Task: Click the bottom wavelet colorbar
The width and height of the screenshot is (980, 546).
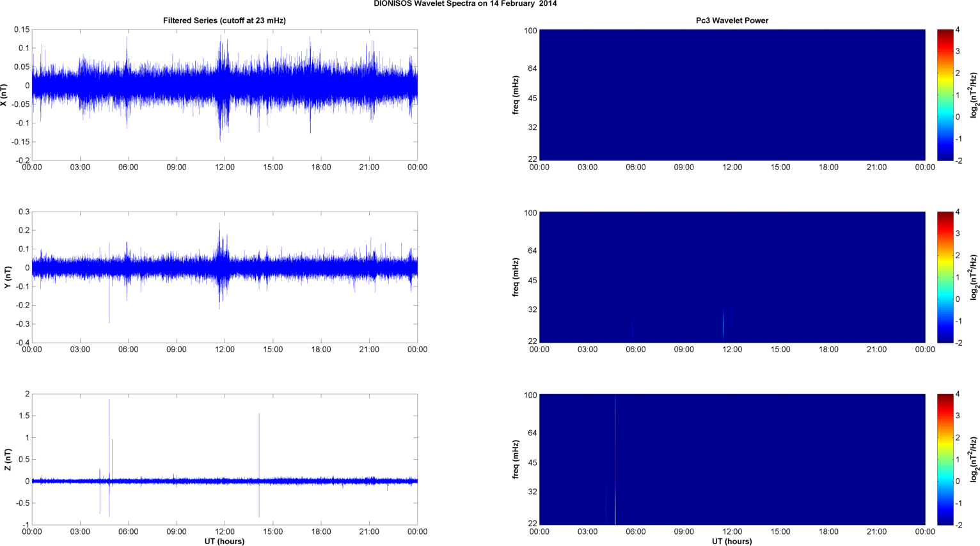Action: point(945,459)
